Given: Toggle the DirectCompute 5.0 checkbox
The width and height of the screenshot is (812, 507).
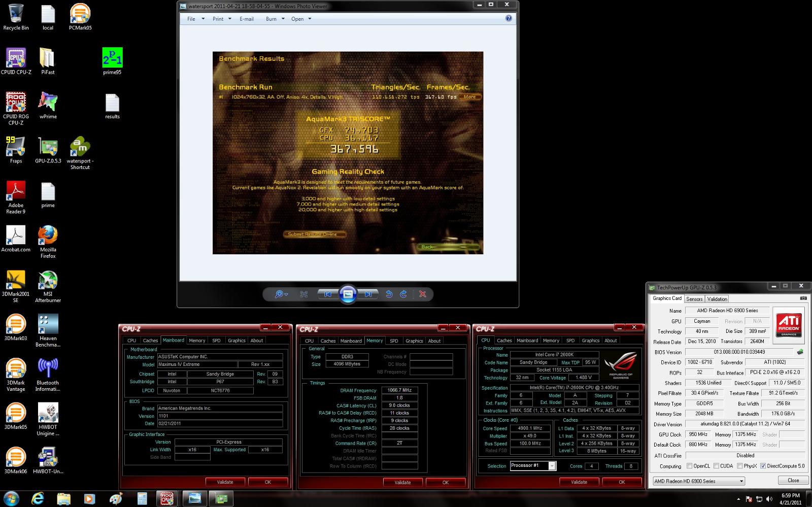Looking at the screenshot, I should tap(763, 466).
